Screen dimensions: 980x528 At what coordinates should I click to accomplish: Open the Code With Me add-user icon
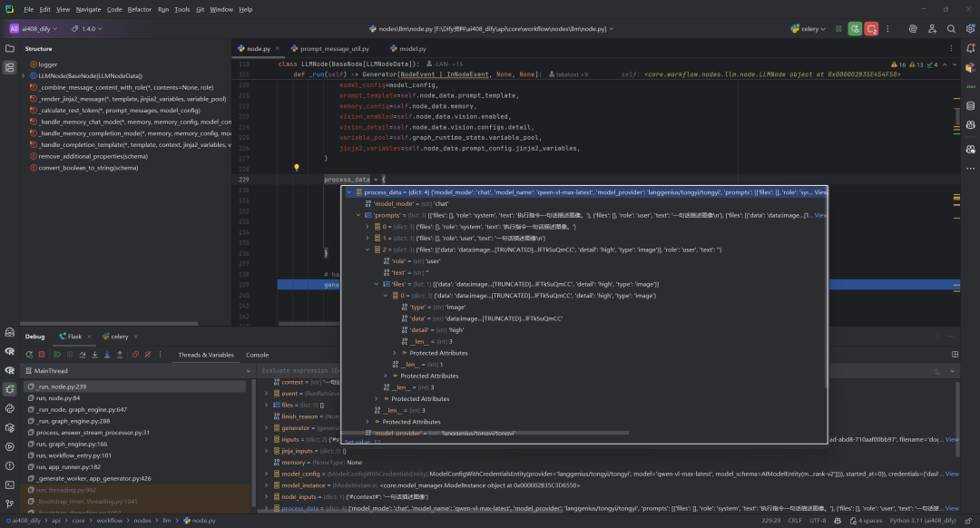click(x=932, y=29)
